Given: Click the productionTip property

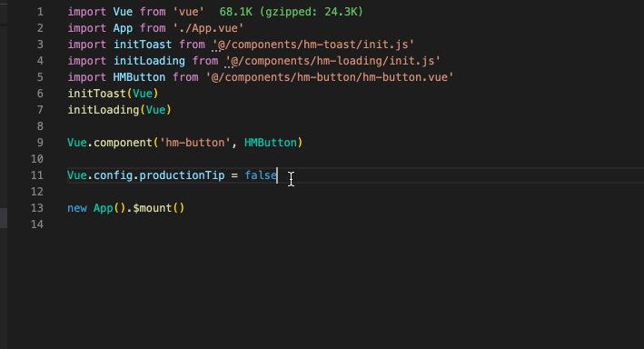Looking at the screenshot, I should (182, 175).
